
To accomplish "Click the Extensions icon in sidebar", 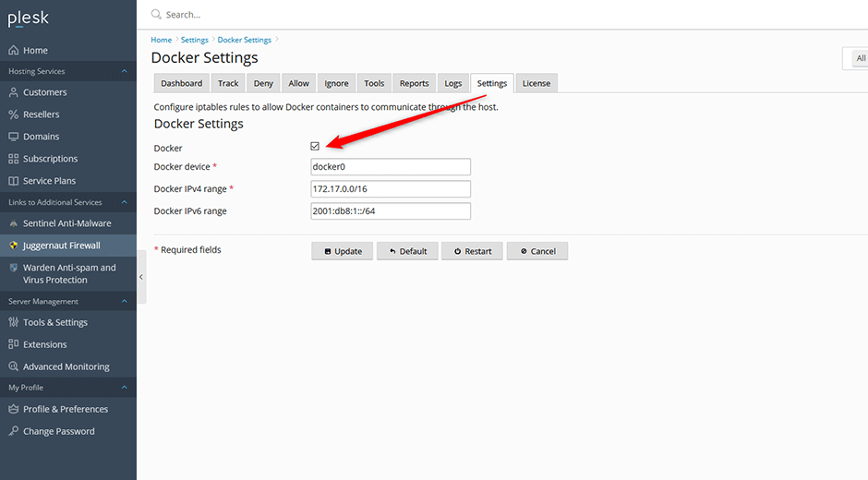I will [x=13, y=344].
